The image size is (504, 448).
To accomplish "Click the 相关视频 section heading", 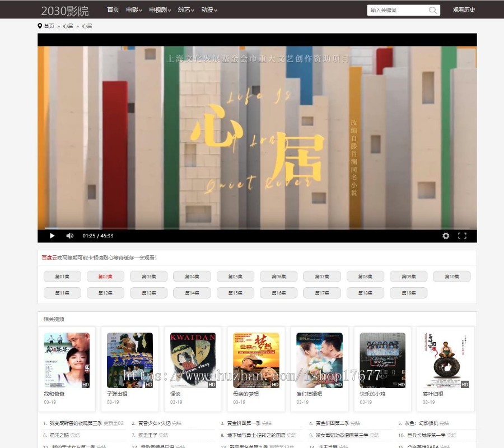I will coord(54,319).
